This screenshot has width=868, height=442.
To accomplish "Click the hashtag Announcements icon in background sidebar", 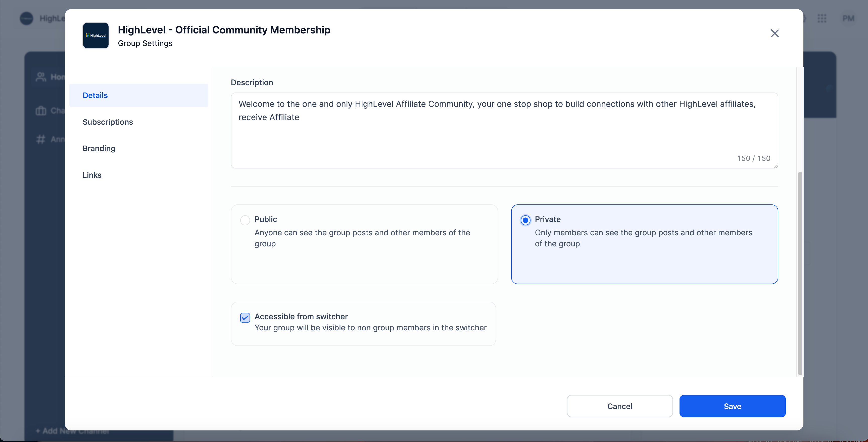I will click(x=41, y=139).
